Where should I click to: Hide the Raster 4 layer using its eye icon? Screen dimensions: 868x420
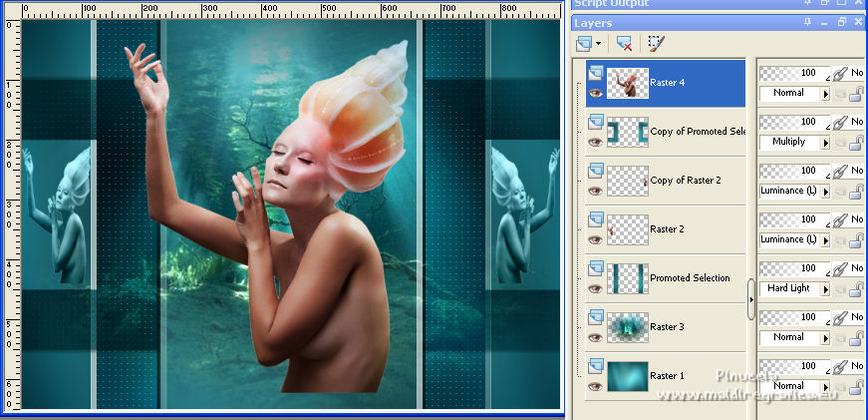(596, 93)
